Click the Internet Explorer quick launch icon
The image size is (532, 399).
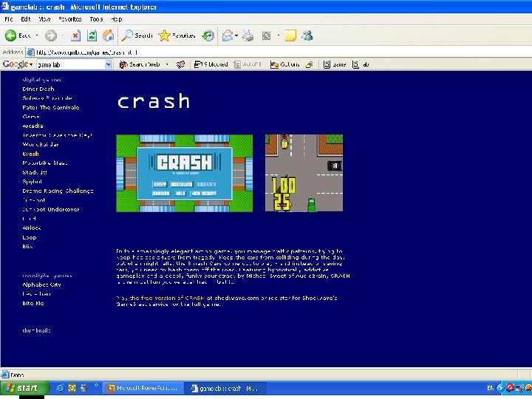[60, 387]
